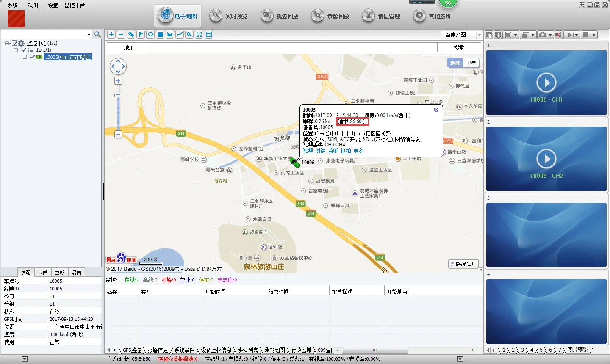Open the stop button dropdown arrow
Image resolution: width=610 pixels, height=364 pixels.
coord(594,35)
